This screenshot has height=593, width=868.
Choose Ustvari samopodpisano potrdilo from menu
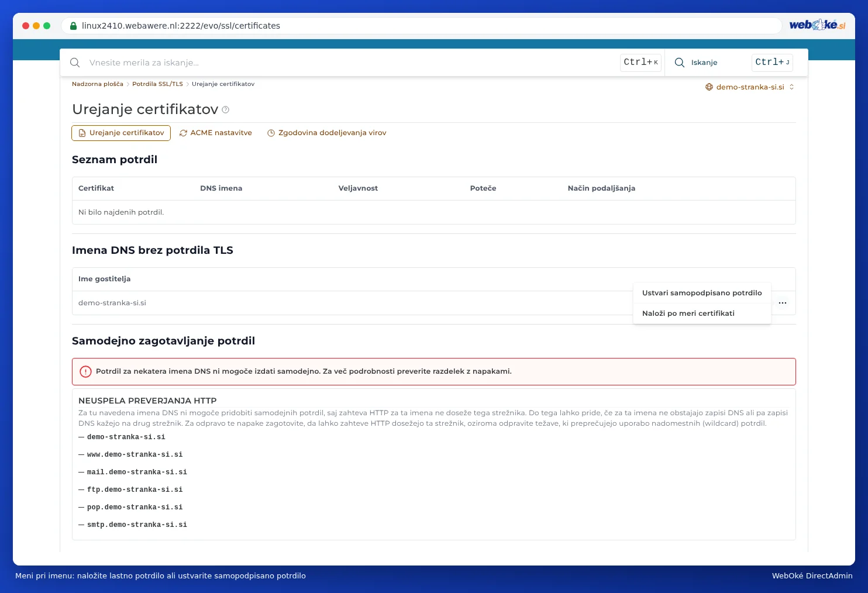point(702,293)
